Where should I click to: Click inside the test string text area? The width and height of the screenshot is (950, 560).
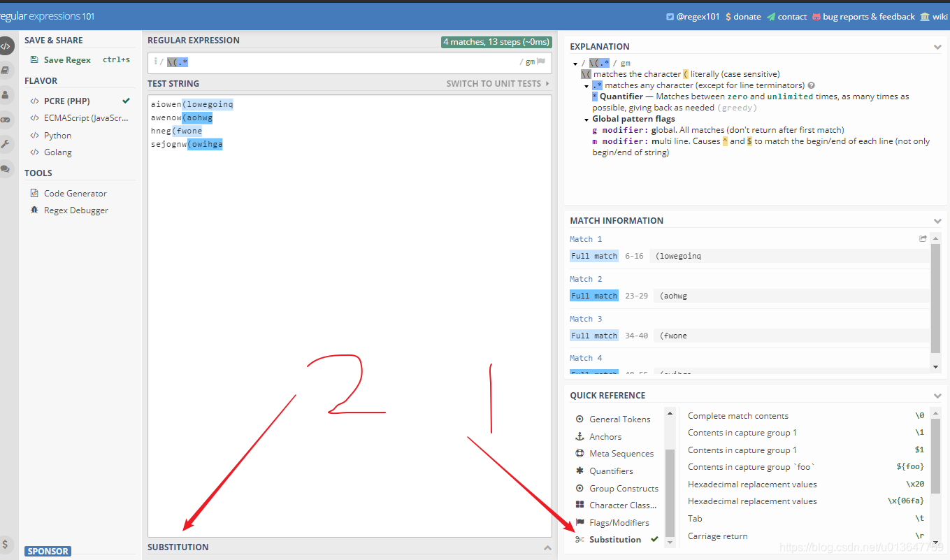point(350,315)
